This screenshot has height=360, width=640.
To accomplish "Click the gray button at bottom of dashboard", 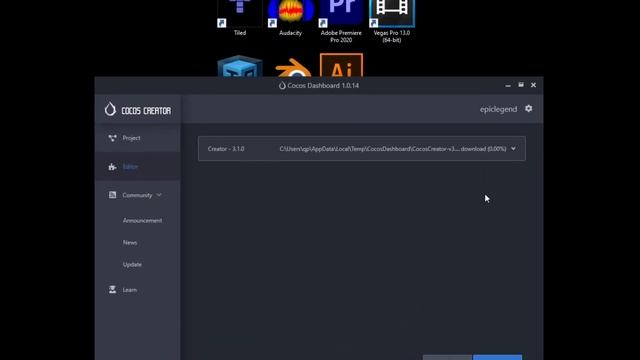I will point(447,357).
